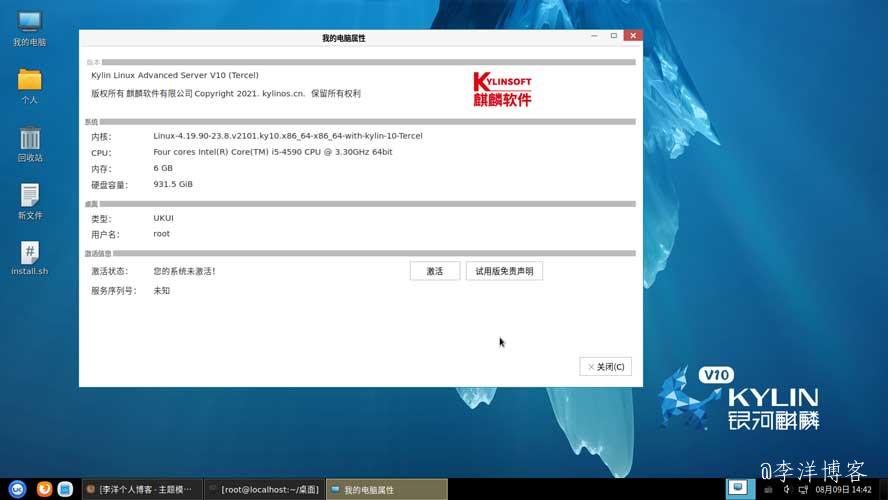Select the install.sh script icon
Image resolution: width=888 pixels, height=500 pixels.
[29, 257]
